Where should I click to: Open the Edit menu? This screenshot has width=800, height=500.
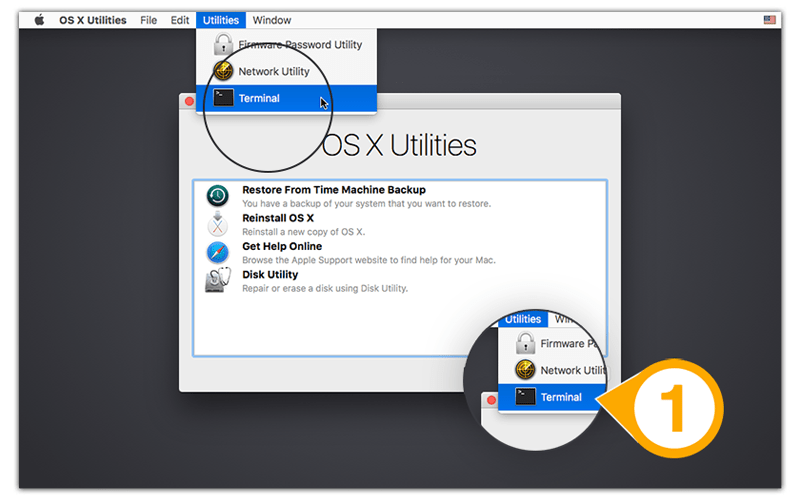(x=180, y=20)
